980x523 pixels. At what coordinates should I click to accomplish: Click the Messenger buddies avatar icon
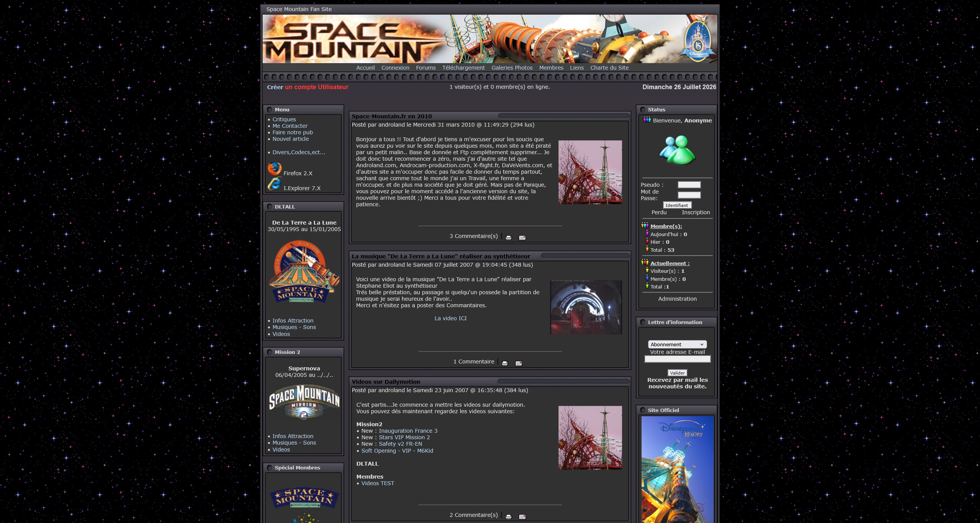[677, 150]
